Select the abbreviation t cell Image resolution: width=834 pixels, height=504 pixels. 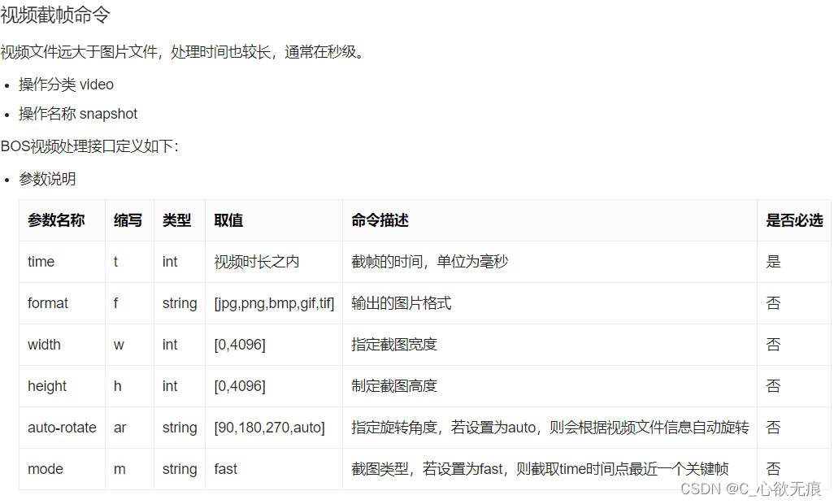[x=116, y=262]
